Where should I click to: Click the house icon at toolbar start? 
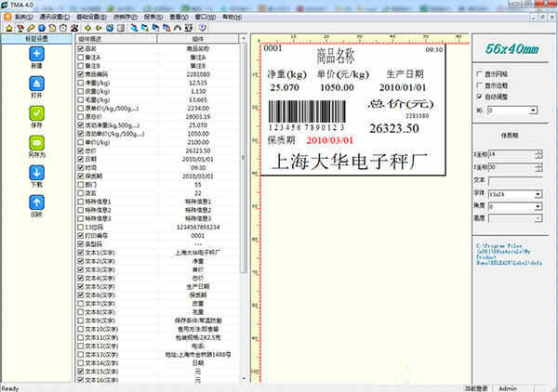tap(7, 27)
